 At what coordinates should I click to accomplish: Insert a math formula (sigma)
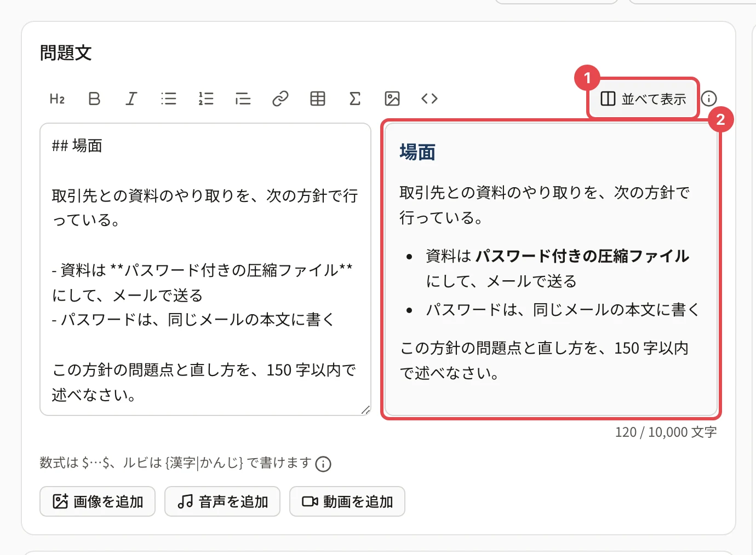(x=355, y=99)
